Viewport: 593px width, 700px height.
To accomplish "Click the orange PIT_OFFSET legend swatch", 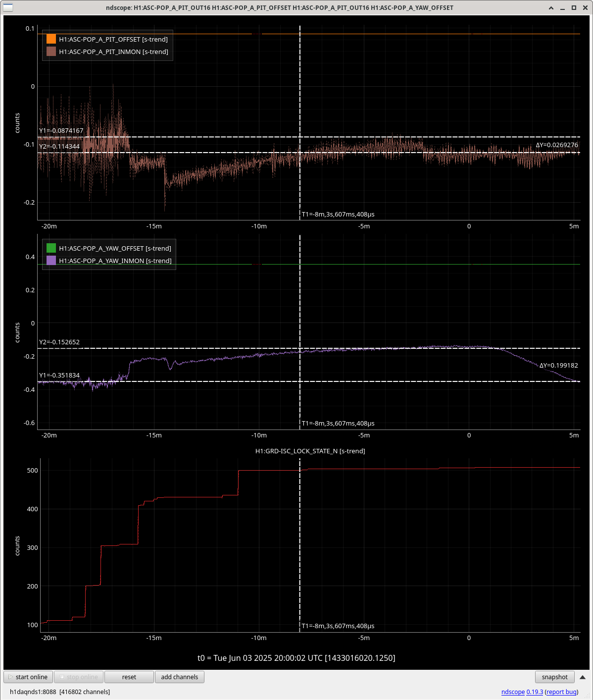I will (51, 39).
